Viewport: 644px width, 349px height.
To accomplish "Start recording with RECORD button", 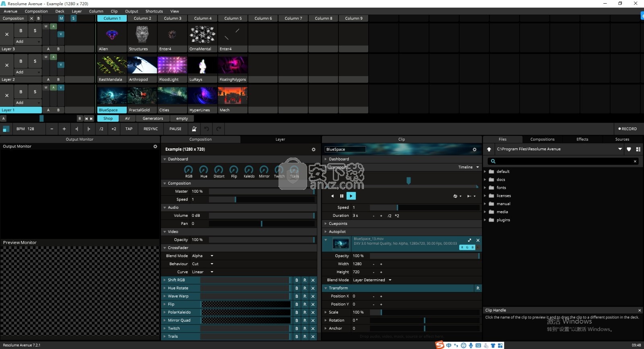I will (x=627, y=129).
